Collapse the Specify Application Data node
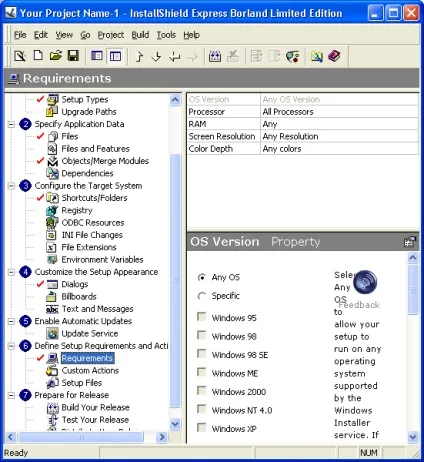 (x=11, y=124)
